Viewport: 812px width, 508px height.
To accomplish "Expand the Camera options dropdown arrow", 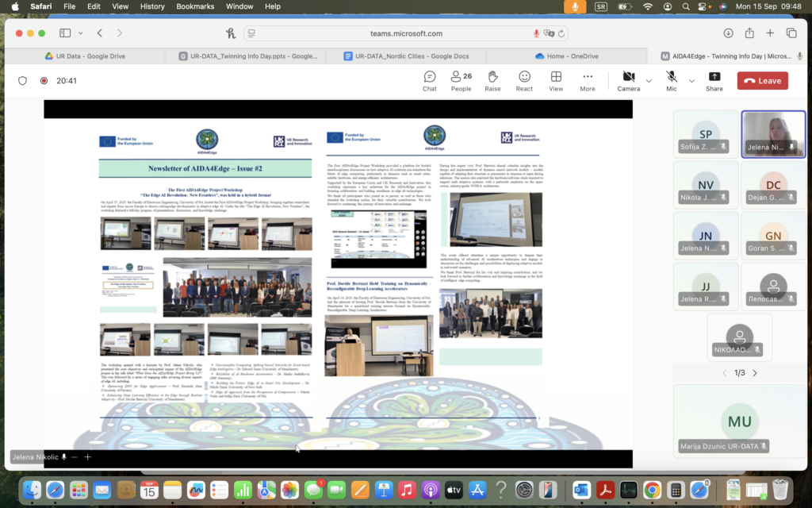I will coord(649,81).
